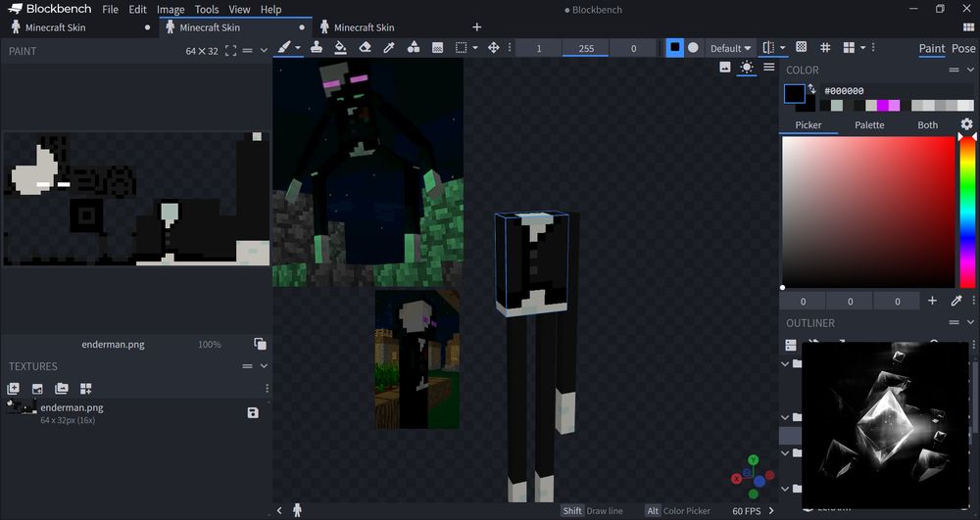Image resolution: width=980 pixels, height=520 pixels.
Task: Open split screen layout dropdown arrow
Action: tap(863, 48)
